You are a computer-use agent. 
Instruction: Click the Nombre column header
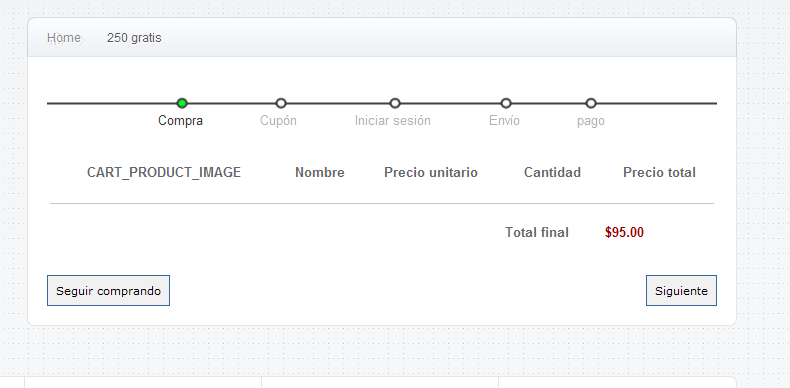[320, 172]
